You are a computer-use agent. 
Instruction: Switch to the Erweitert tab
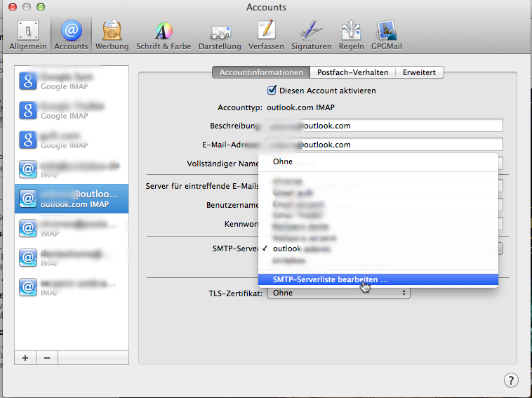point(420,72)
